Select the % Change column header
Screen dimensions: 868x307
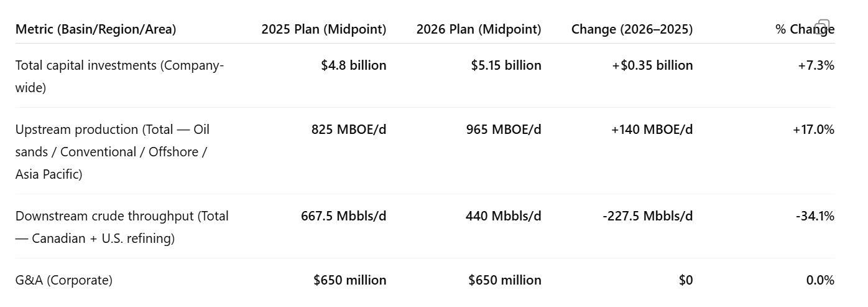tap(805, 29)
